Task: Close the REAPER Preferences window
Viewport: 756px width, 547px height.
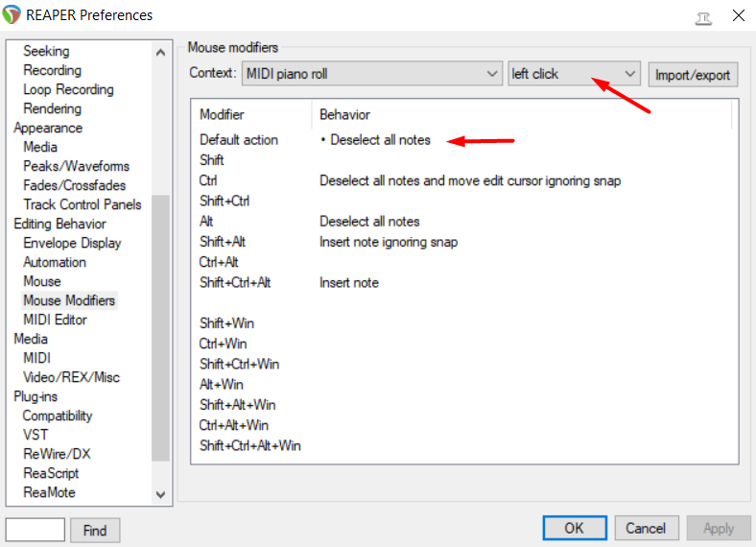Action: [738, 15]
